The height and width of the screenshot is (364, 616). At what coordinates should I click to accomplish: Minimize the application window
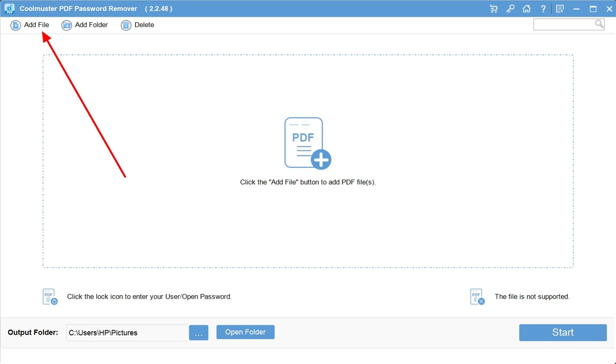tap(576, 9)
